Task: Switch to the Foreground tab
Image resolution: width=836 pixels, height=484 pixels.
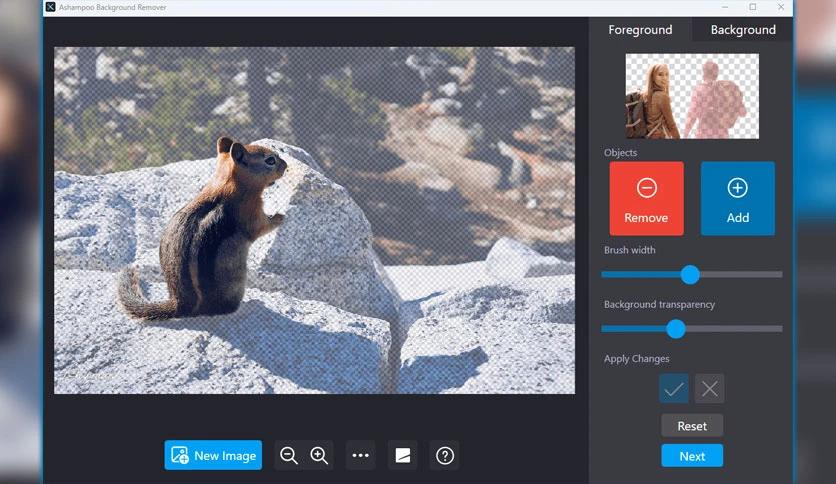Action: (640, 30)
